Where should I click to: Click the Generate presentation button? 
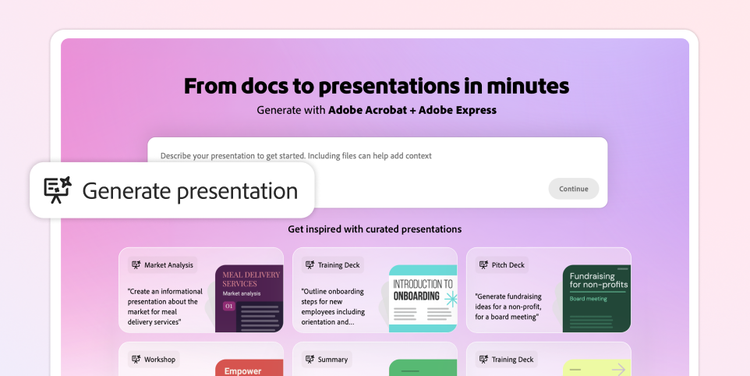click(x=172, y=190)
